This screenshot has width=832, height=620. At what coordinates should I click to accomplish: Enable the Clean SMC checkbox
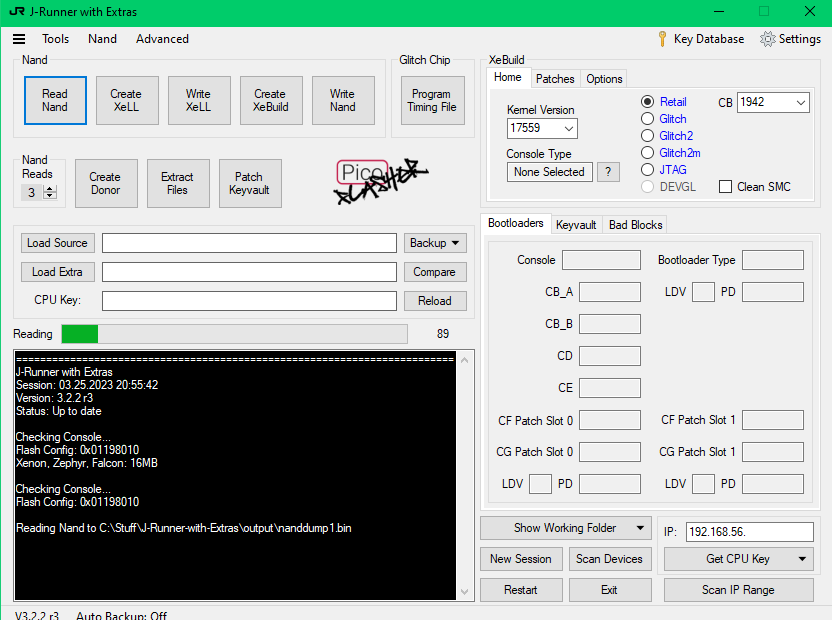click(x=725, y=187)
